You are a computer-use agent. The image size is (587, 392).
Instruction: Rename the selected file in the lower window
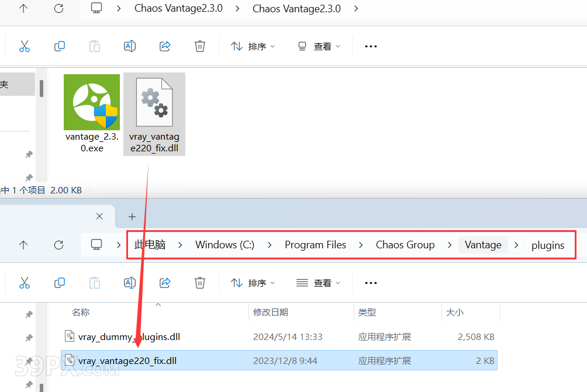[130, 283]
